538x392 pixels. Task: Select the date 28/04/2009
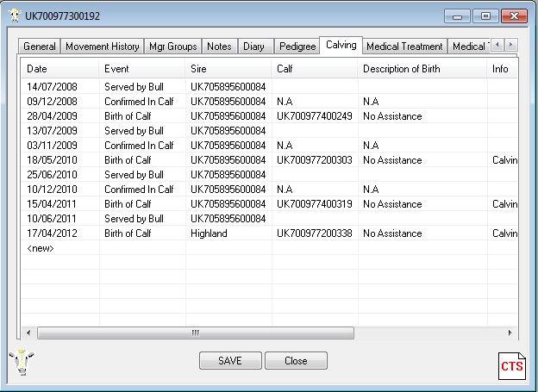point(52,116)
